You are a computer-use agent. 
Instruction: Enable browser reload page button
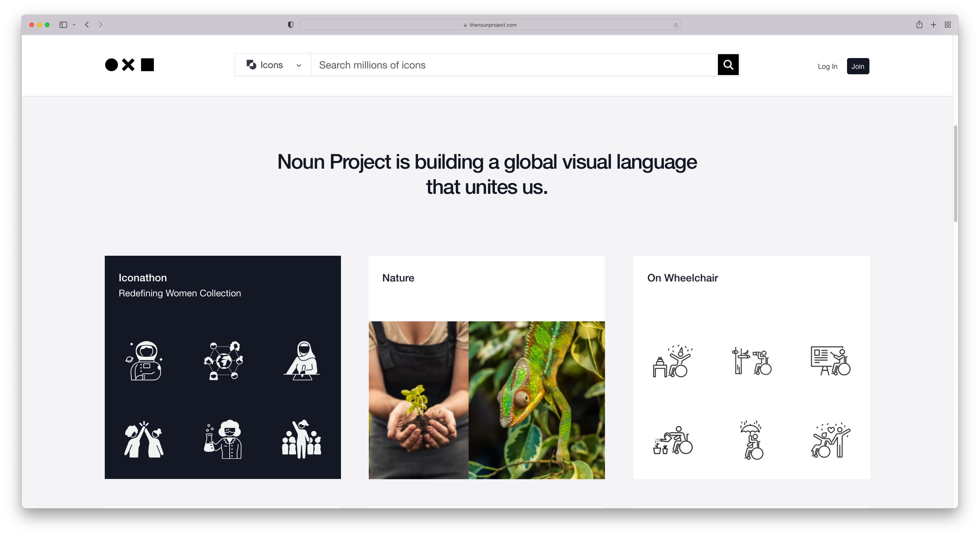(x=676, y=24)
